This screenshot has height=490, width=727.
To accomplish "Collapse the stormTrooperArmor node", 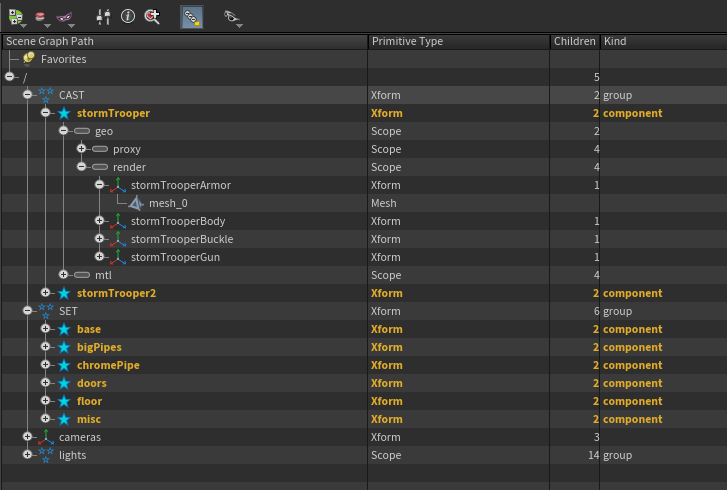I will [x=99, y=185].
